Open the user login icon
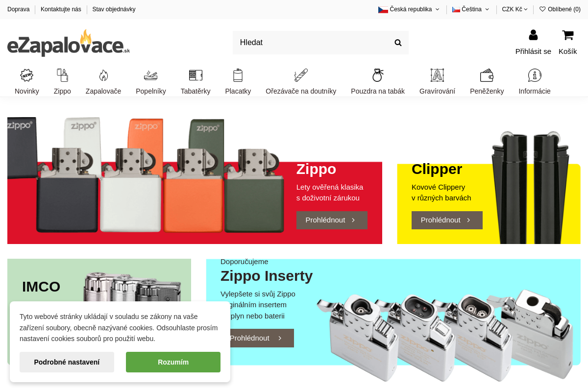Viewport: 588px width, 392px height. pos(533,35)
